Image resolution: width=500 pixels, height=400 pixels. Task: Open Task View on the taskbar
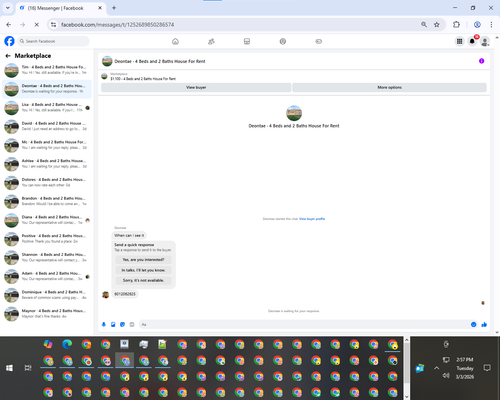[28, 368]
